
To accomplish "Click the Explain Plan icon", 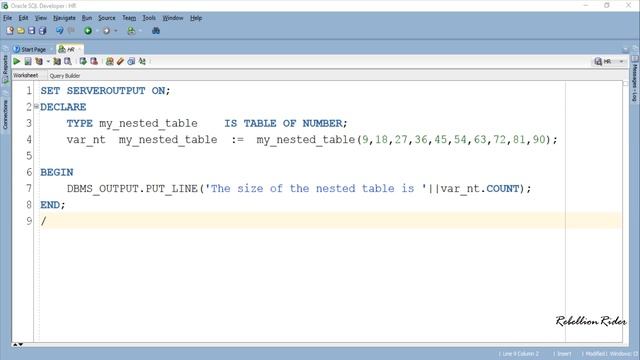I will click(x=39, y=62).
